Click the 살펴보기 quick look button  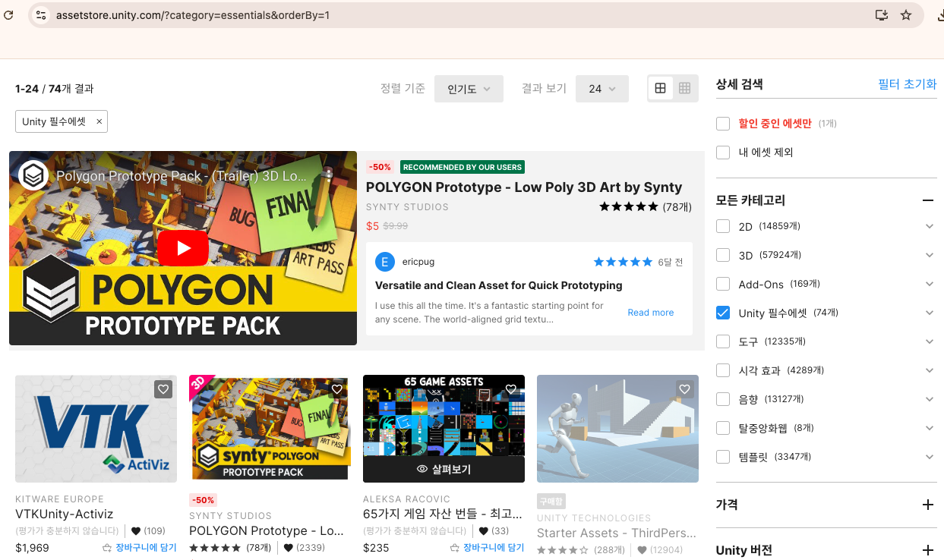444,470
